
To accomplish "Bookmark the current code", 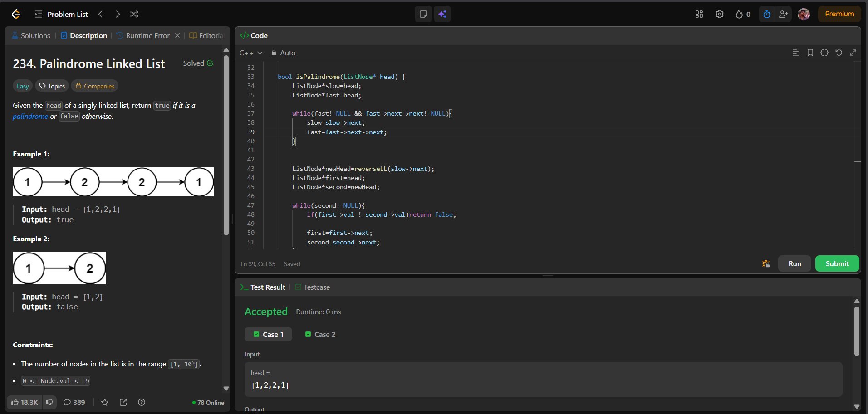I will click(810, 53).
